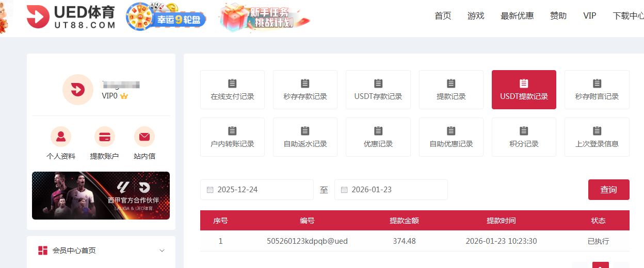Open 提款账户 card icon

104,137
